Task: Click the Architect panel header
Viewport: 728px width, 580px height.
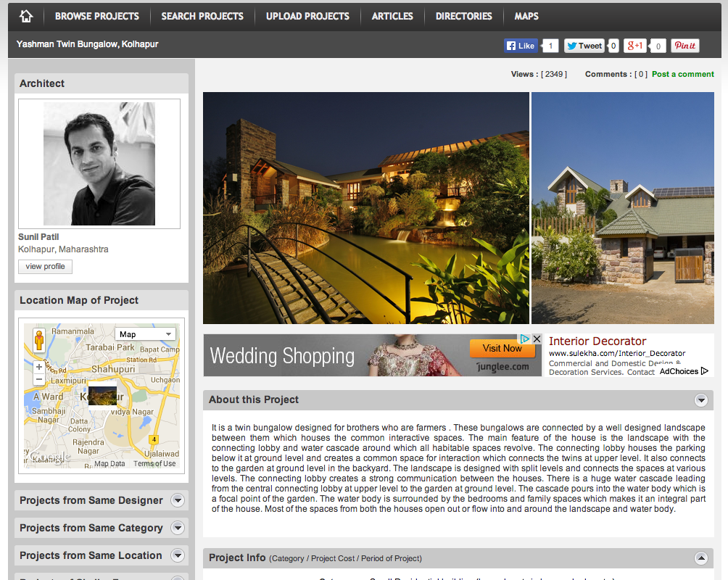Action: click(102, 83)
